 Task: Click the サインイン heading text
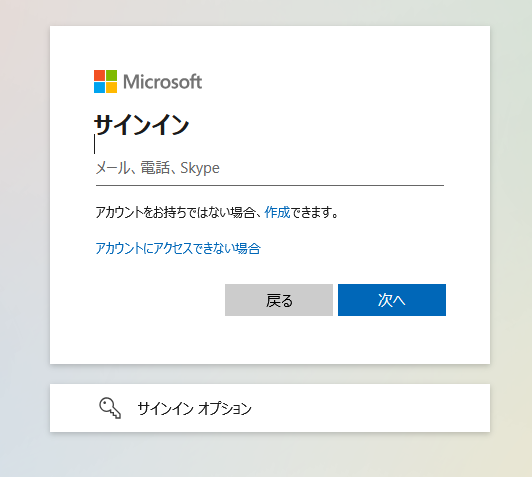click(141, 125)
